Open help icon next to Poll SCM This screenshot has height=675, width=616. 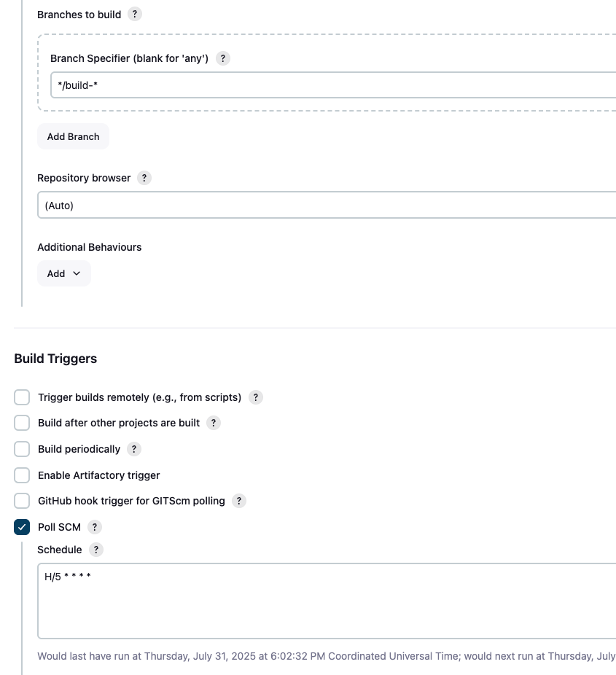tap(95, 527)
